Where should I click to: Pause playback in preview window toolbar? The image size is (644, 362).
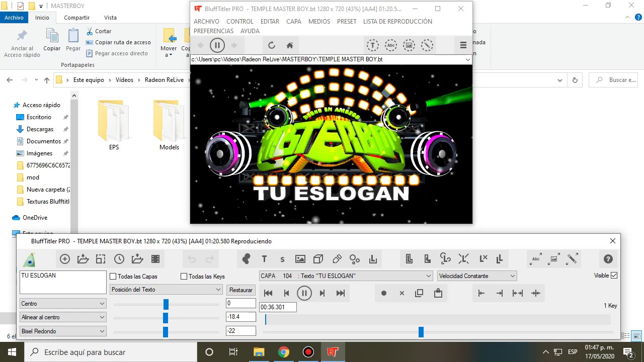point(217,45)
